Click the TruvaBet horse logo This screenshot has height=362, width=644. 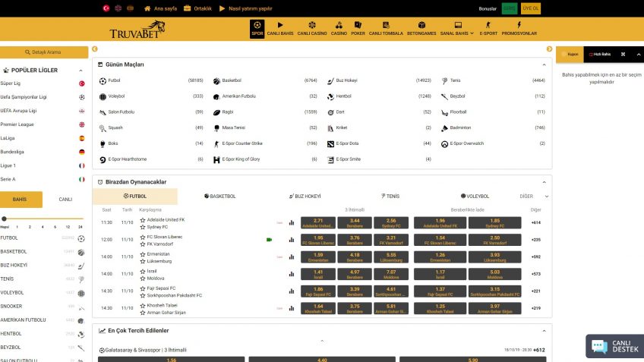pos(137,29)
